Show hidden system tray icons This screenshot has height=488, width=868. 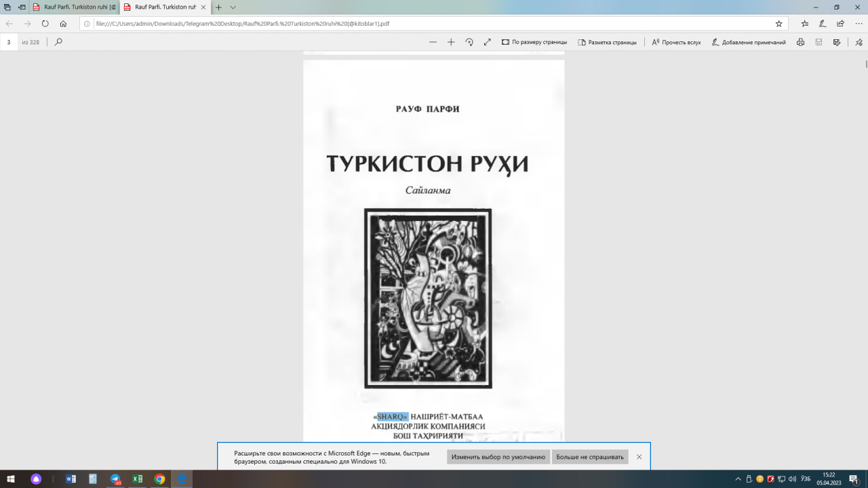tap(738, 479)
